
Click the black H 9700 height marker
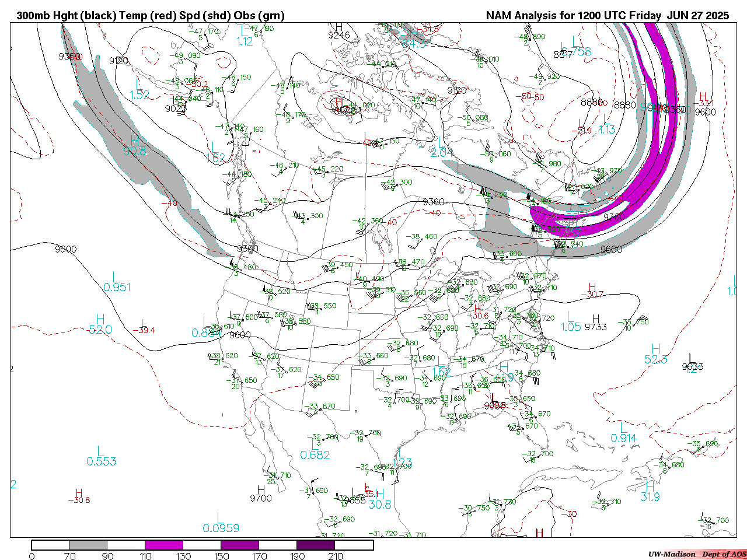coord(260,494)
